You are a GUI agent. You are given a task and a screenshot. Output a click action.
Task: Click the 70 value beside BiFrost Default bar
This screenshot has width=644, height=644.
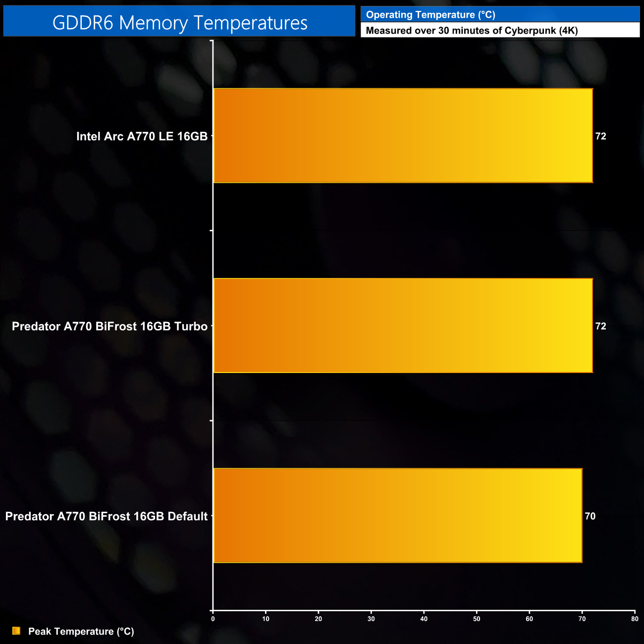pos(590,516)
